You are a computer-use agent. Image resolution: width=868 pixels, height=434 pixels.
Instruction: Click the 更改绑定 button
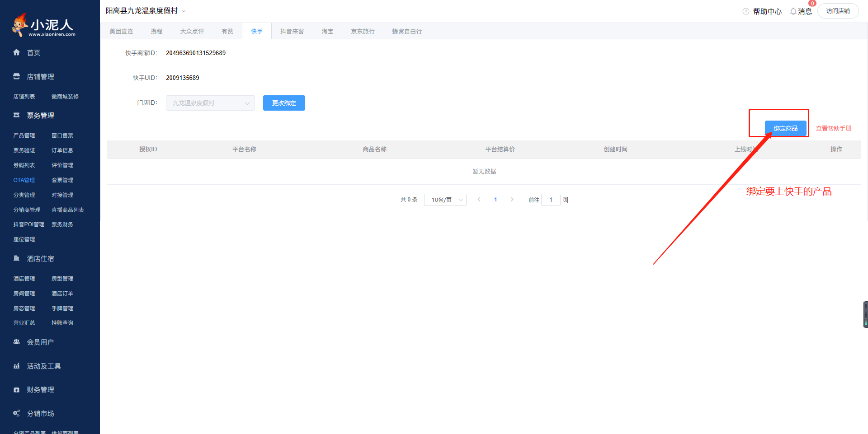[x=284, y=103]
